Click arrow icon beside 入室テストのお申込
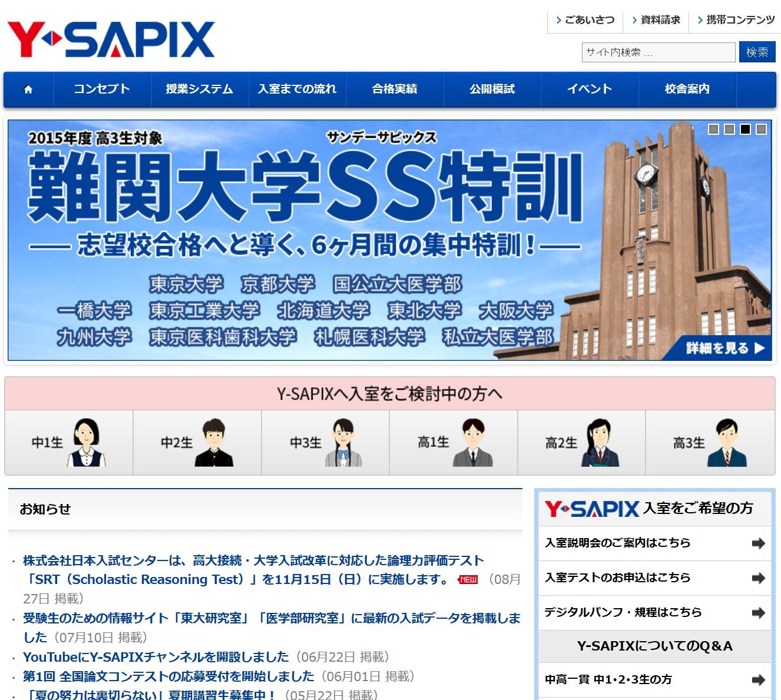781x700 pixels. point(759,578)
